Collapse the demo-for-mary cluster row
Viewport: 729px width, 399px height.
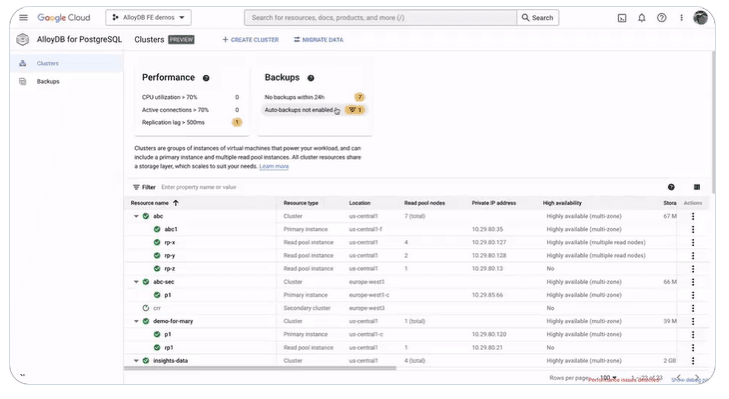pos(136,321)
